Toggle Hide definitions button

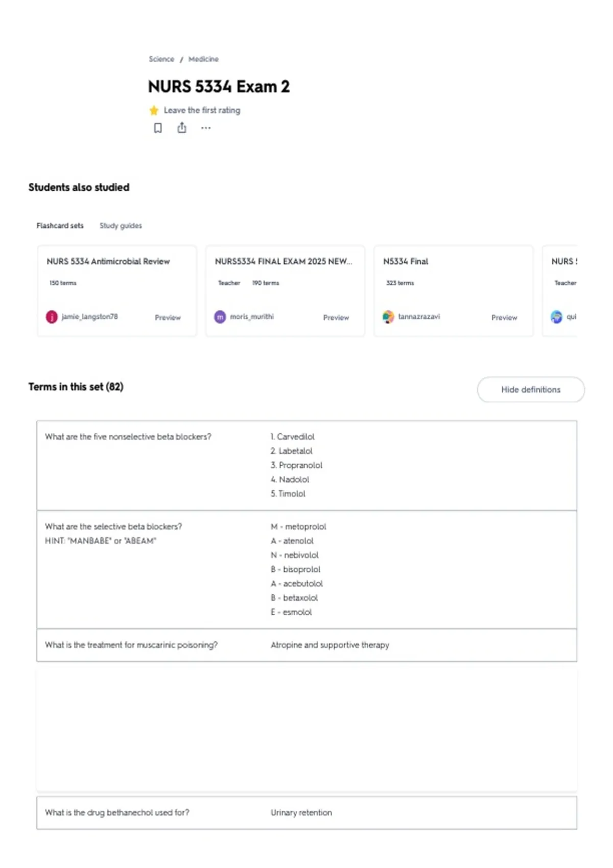(x=531, y=390)
